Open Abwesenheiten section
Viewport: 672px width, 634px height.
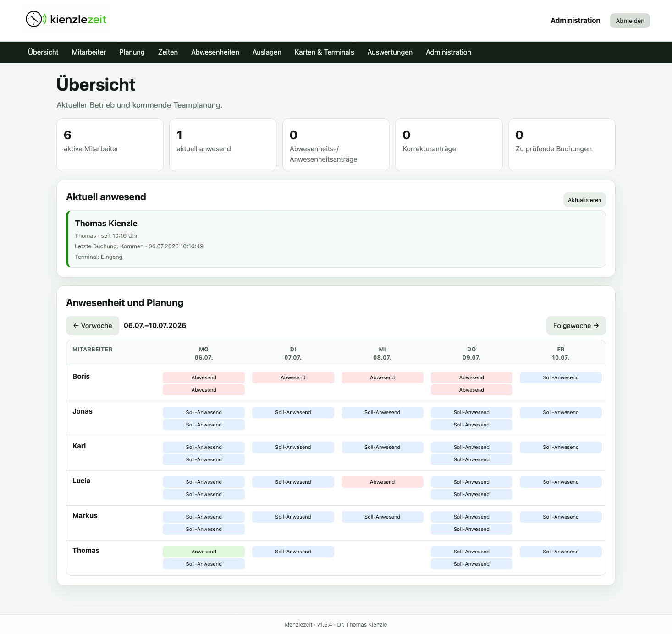215,52
